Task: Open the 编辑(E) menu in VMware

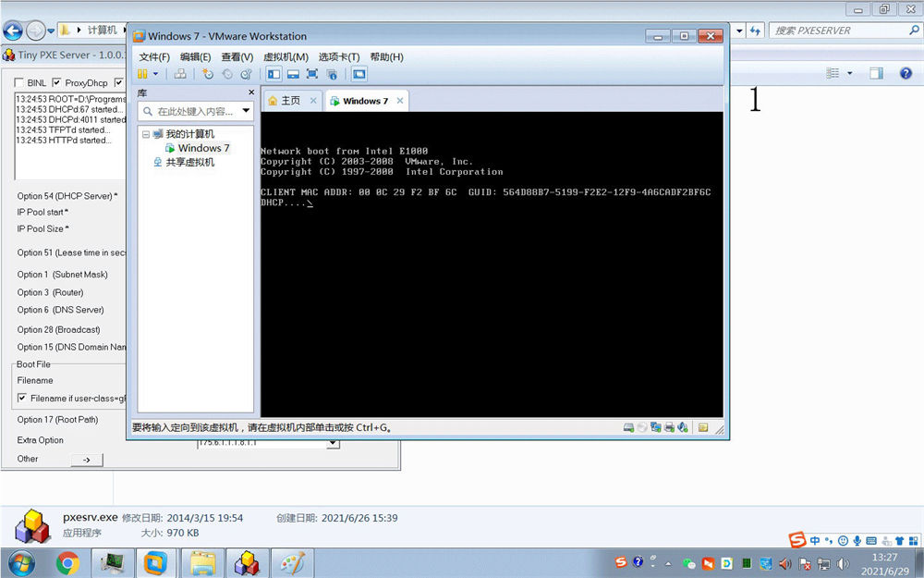Action: pyautogui.click(x=196, y=56)
